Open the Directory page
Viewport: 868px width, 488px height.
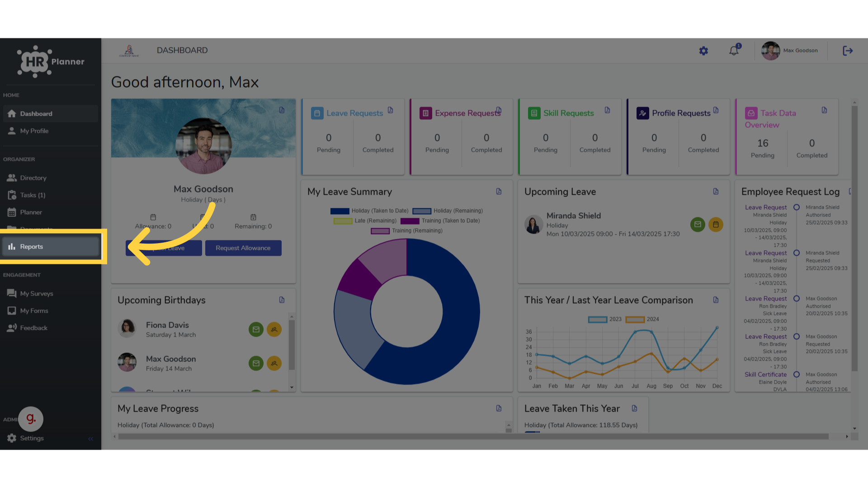coord(51,178)
